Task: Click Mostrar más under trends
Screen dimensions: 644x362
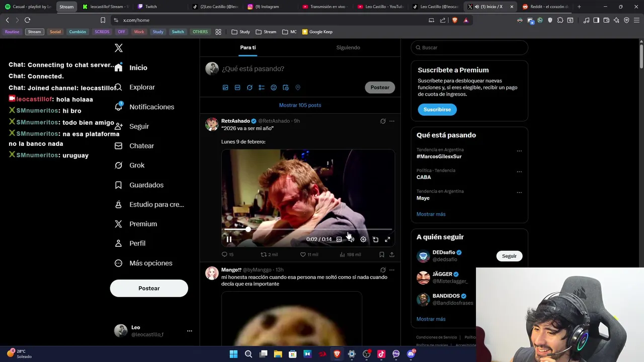Action: (431, 214)
